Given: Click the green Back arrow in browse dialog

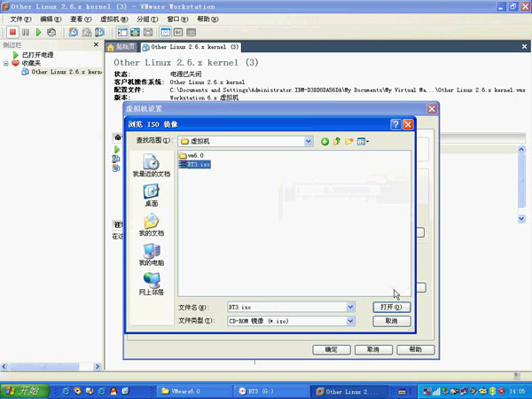Looking at the screenshot, I should click(x=325, y=141).
